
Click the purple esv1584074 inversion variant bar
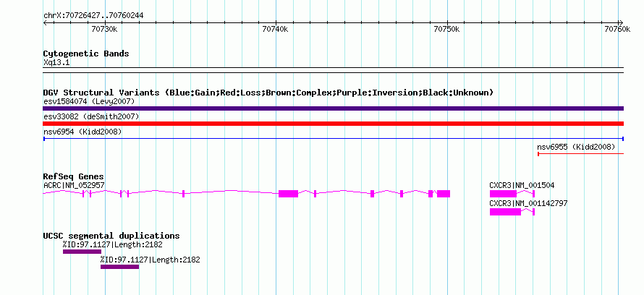(333, 108)
